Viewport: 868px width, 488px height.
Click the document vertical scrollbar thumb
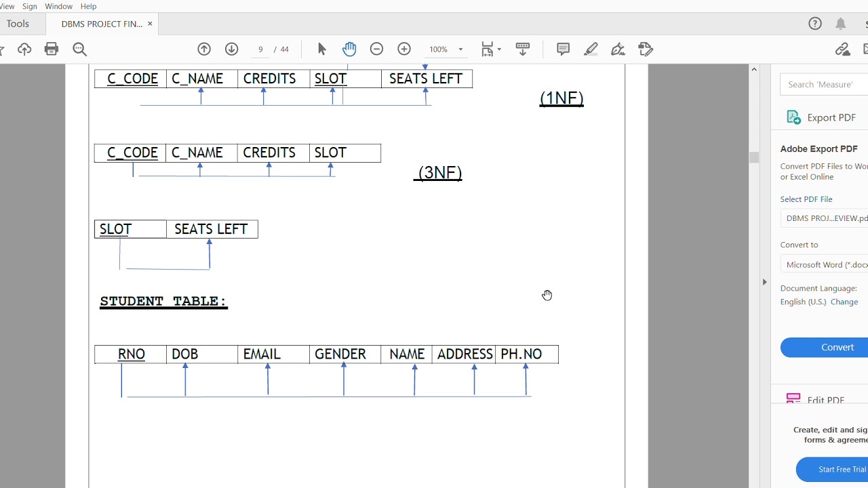click(753, 157)
